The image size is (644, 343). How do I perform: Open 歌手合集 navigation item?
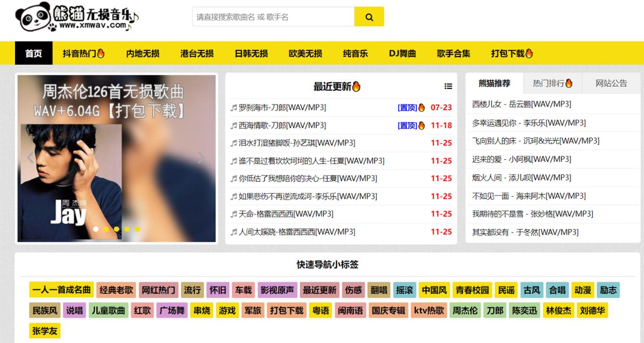pyautogui.click(x=453, y=53)
